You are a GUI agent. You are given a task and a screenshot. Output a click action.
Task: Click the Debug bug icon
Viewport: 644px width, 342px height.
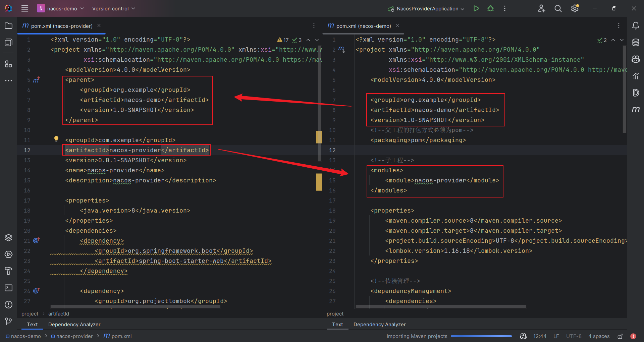click(x=490, y=8)
